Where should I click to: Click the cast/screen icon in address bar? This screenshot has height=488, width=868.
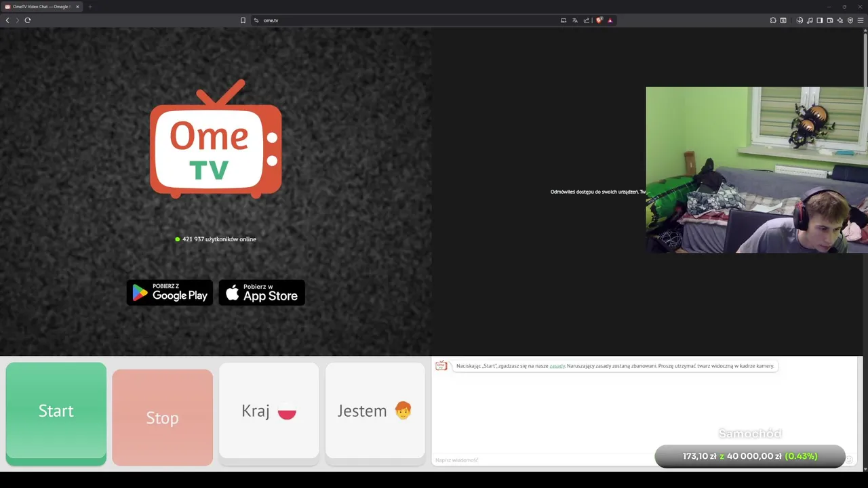[564, 20]
